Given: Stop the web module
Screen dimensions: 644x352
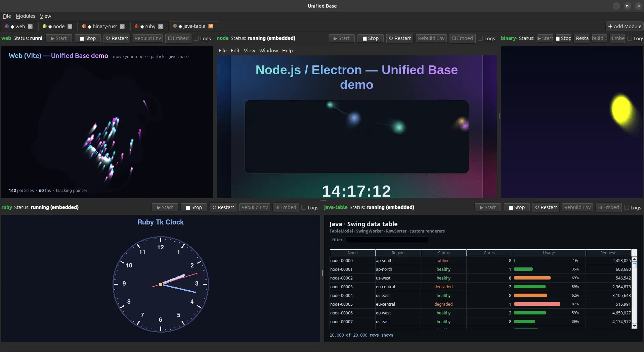Looking at the screenshot, I should tap(88, 38).
